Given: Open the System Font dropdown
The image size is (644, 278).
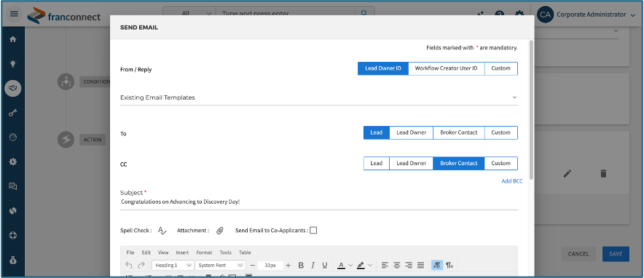Looking at the screenshot, I should tap(221, 266).
